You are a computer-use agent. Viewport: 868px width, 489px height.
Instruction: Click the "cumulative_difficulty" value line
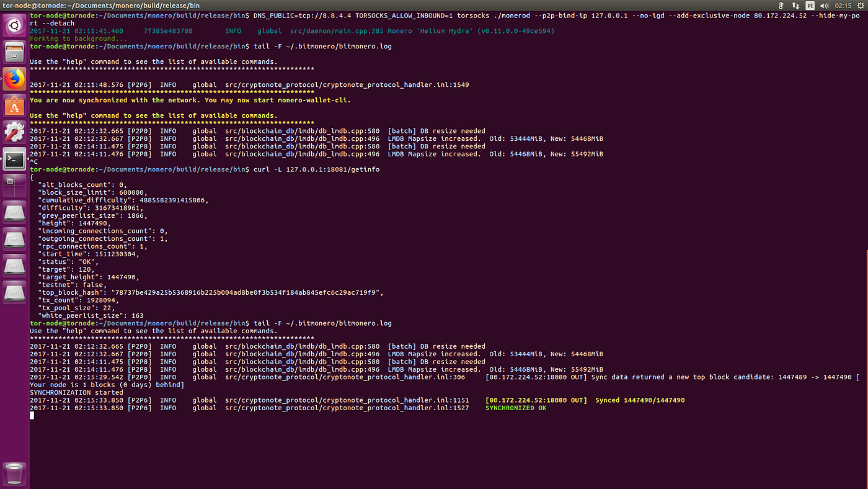click(123, 200)
